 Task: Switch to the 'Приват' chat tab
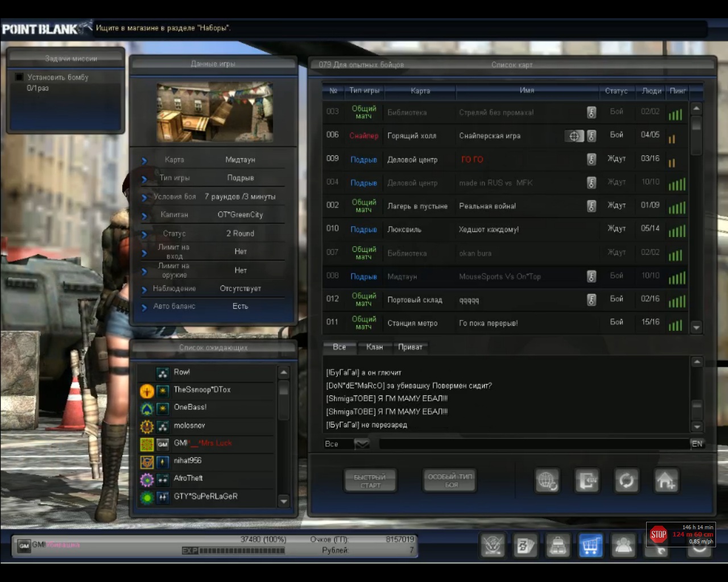click(x=410, y=347)
